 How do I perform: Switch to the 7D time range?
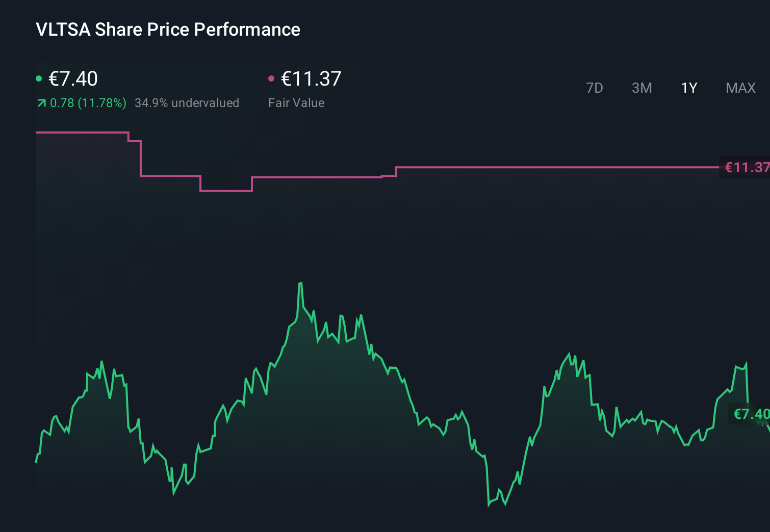coord(595,88)
